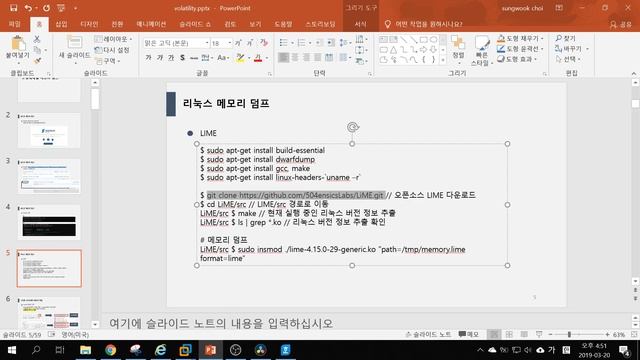Click the Save icon in title bar
The height and width of the screenshot is (360, 640).
pyautogui.click(x=13, y=8)
